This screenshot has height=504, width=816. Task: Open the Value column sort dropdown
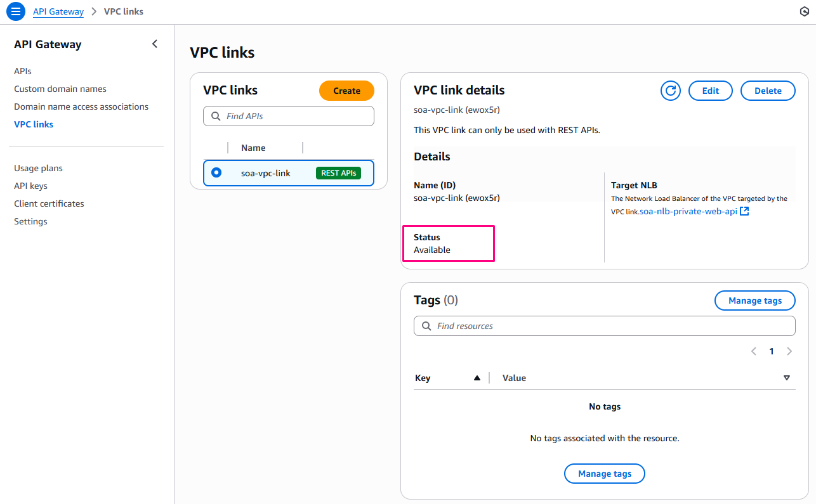[x=787, y=378]
